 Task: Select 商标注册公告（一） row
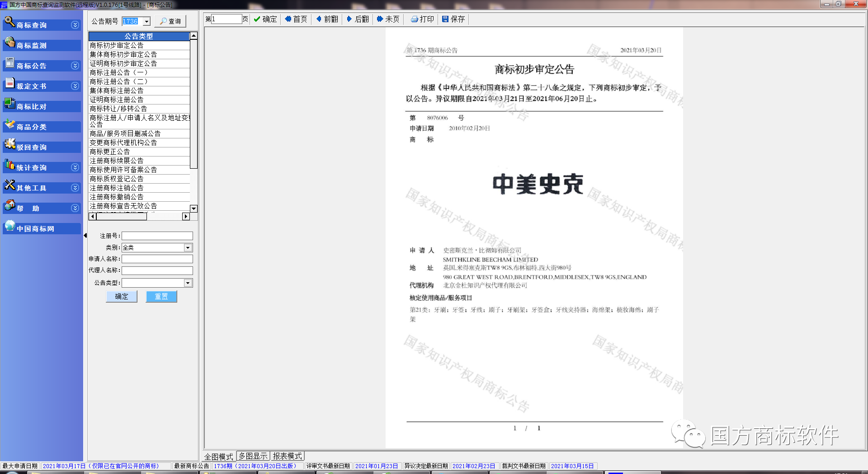[139, 72]
